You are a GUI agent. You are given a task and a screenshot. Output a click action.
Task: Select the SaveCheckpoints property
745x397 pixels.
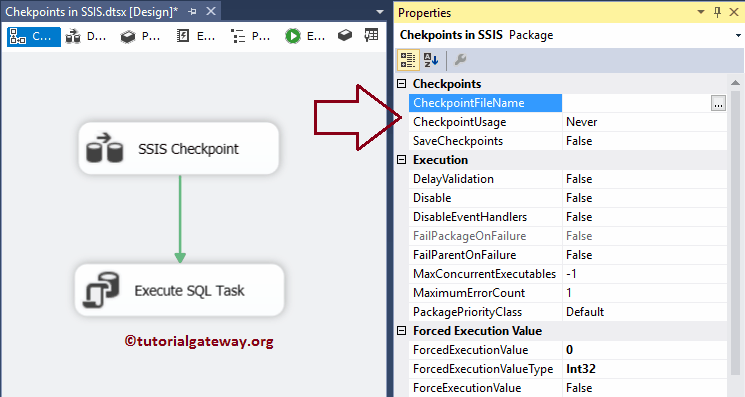point(485,141)
